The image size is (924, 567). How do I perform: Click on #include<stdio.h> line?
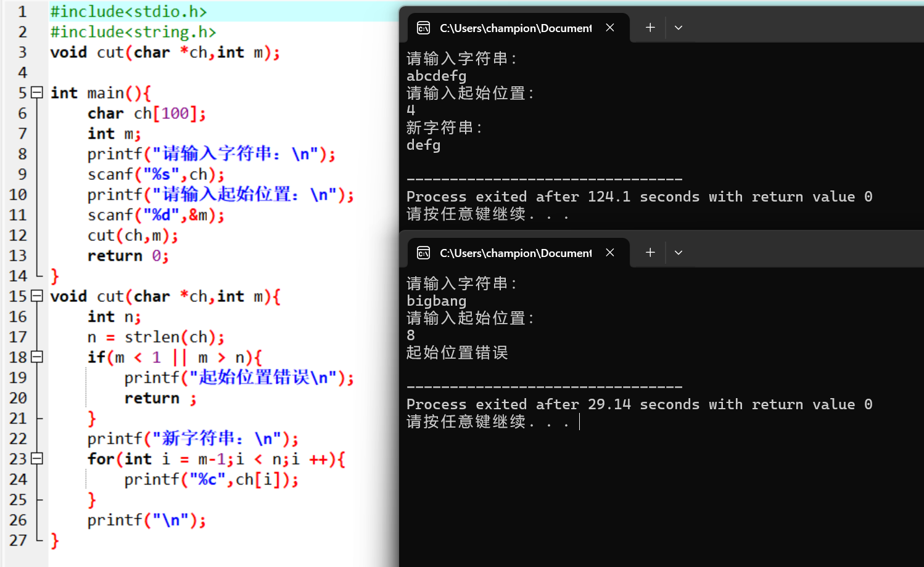(x=128, y=12)
